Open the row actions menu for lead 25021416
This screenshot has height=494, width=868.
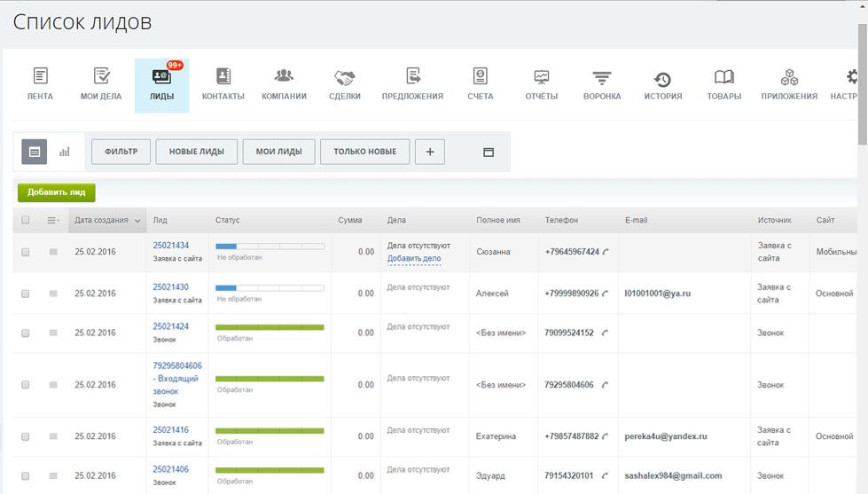[x=53, y=436]
